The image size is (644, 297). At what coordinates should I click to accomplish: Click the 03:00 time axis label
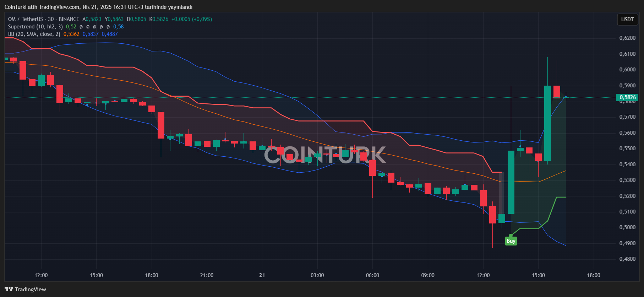tap(317, 275)
